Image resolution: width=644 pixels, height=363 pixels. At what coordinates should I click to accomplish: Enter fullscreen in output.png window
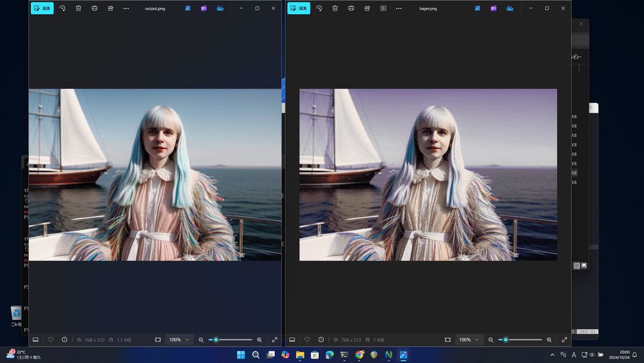click(275, 340)
